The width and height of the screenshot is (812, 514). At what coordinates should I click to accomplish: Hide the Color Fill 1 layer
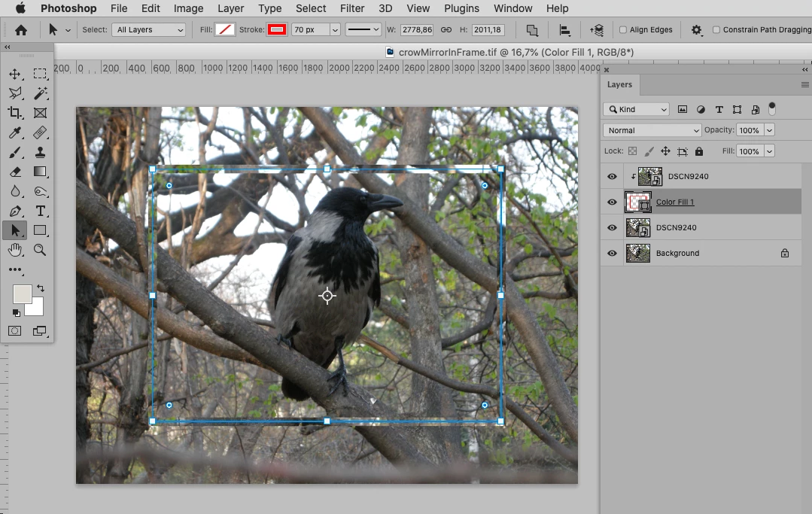coord(612,202)
